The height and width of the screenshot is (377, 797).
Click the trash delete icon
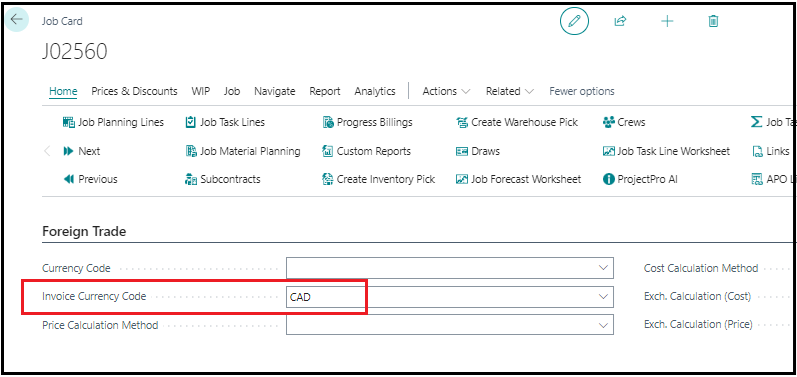(x=713, y=21)
